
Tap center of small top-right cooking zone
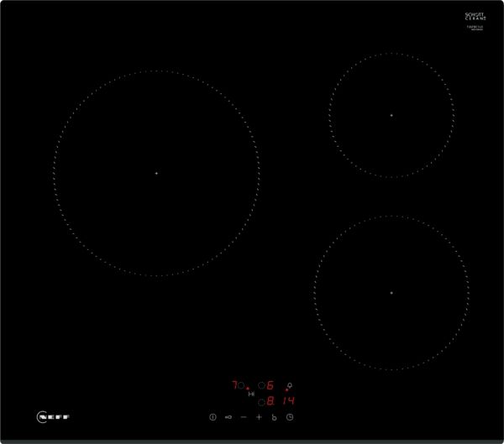pos(391,114)
